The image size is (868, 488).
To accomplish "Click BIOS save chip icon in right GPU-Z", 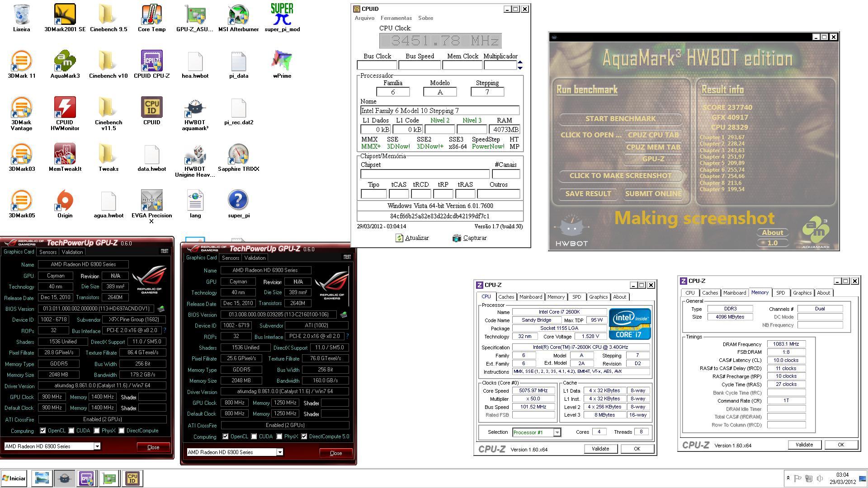I will 344,314.
